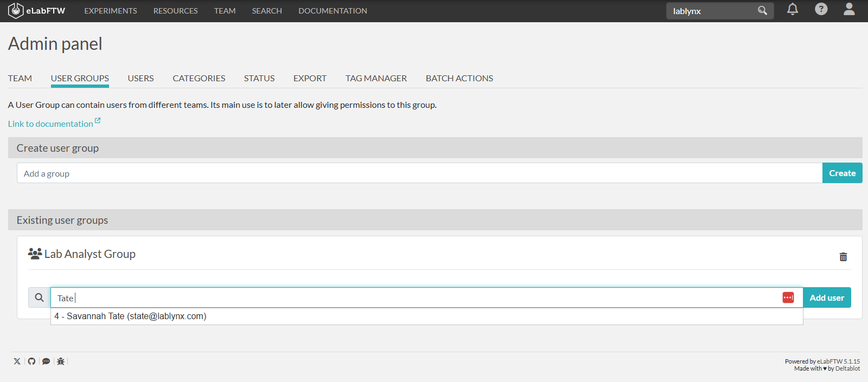
Task: Open the Experiments menu
Action: click(111, 11)
